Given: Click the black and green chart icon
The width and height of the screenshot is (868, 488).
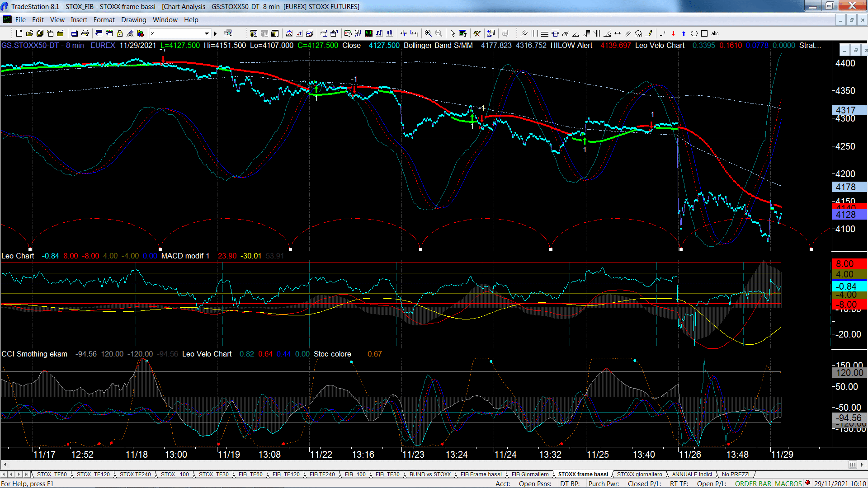Looking at the screenshot, I should (x=369, y=33).
